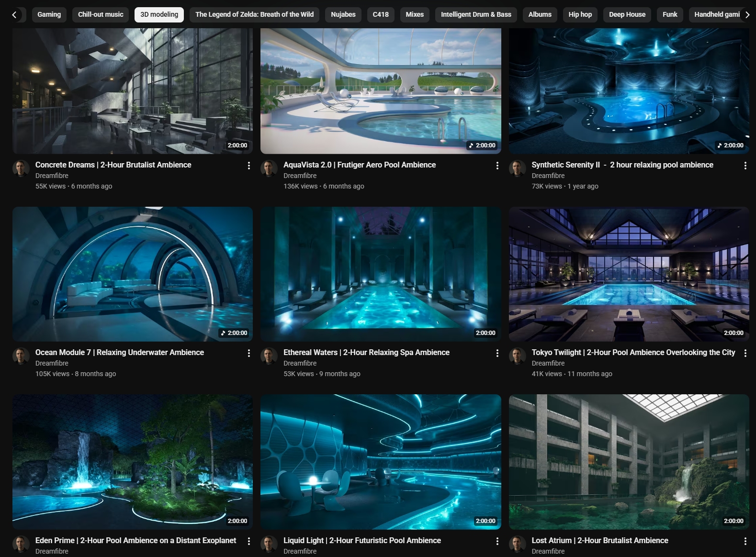This screenshot has height=557, width=756.
Task: Play the Ethereal Waters spa thumbnail
Action: tap(381, 274)
